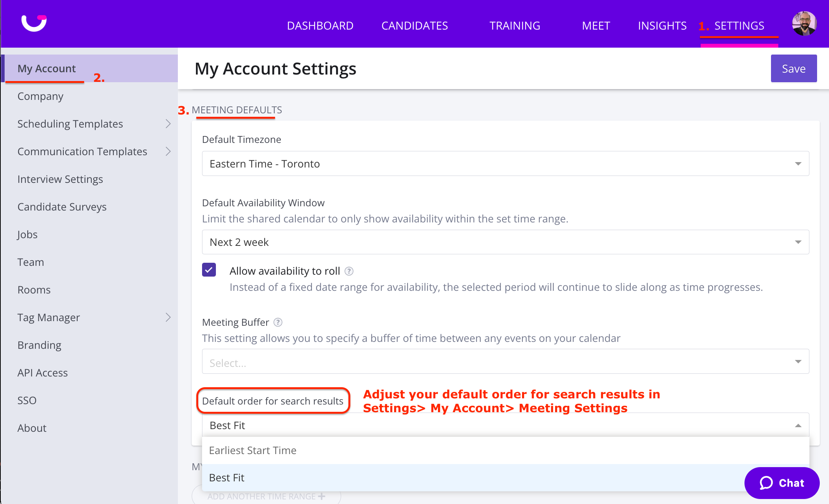Go to the Candidates tab
The height and width of the screenshot is (504, 829).
[414, 26]
